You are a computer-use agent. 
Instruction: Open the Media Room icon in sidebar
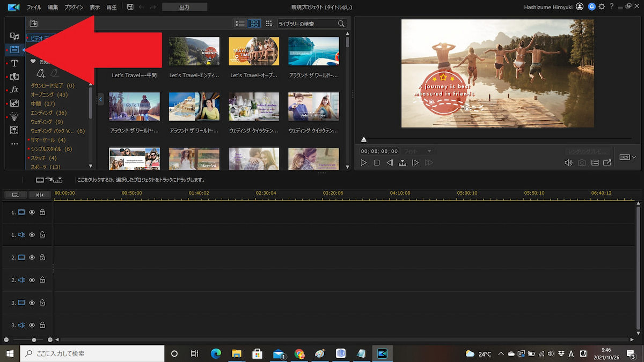click(x=14, y=36)
